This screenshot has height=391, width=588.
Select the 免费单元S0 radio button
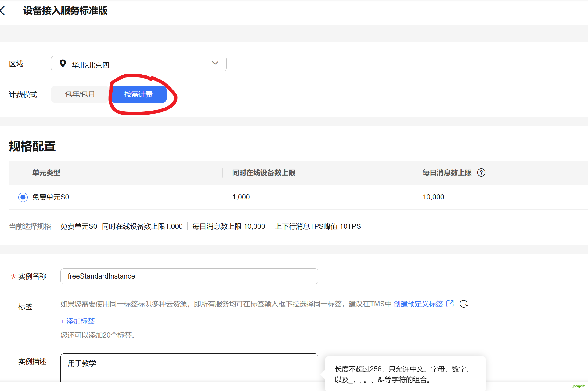23,197
